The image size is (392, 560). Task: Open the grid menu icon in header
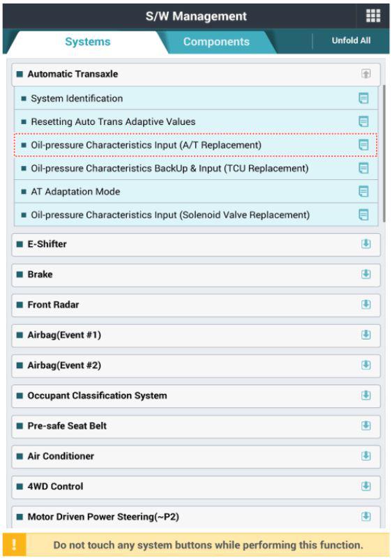tap(373, 16)
